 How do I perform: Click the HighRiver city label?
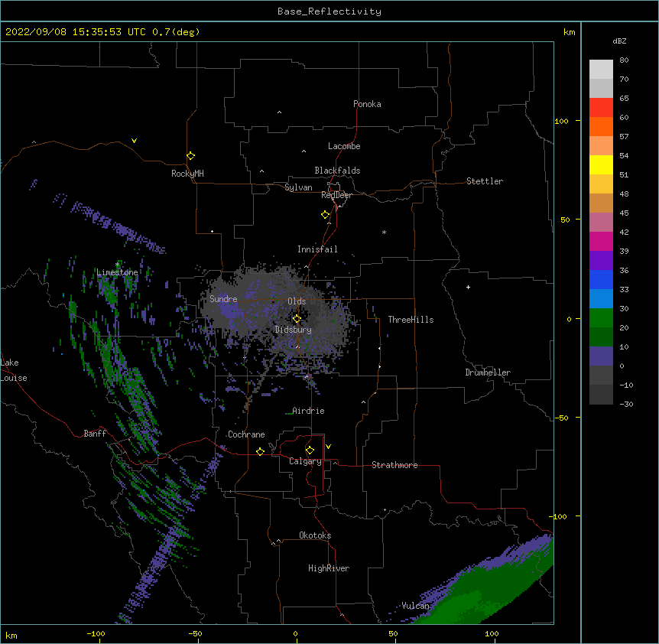click(x=329, y=568)
